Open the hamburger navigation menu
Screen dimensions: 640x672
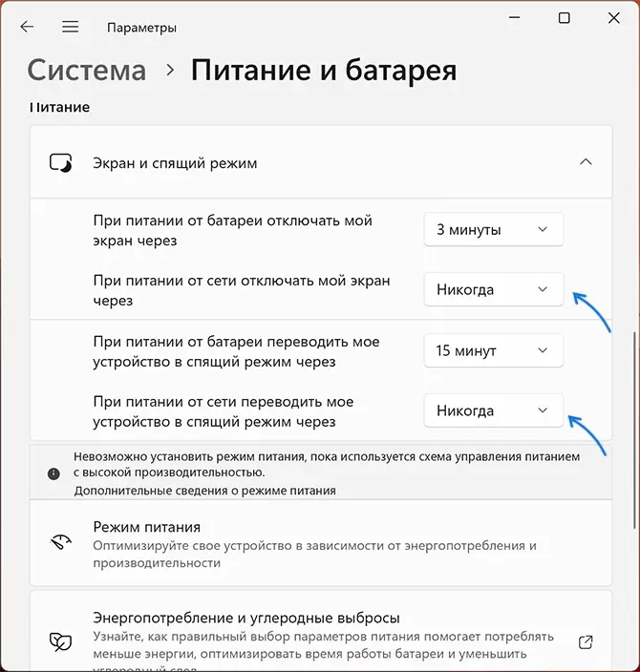click(x=70, y=27)
